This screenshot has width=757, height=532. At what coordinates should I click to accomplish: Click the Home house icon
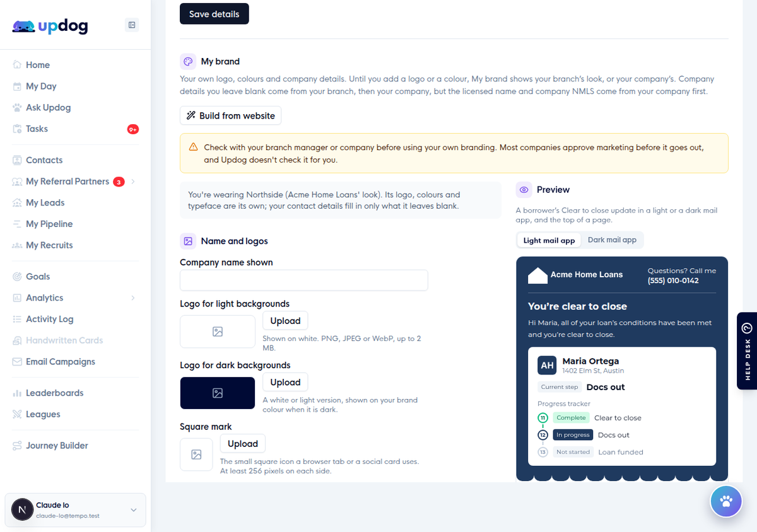click(x=17, y=65)
